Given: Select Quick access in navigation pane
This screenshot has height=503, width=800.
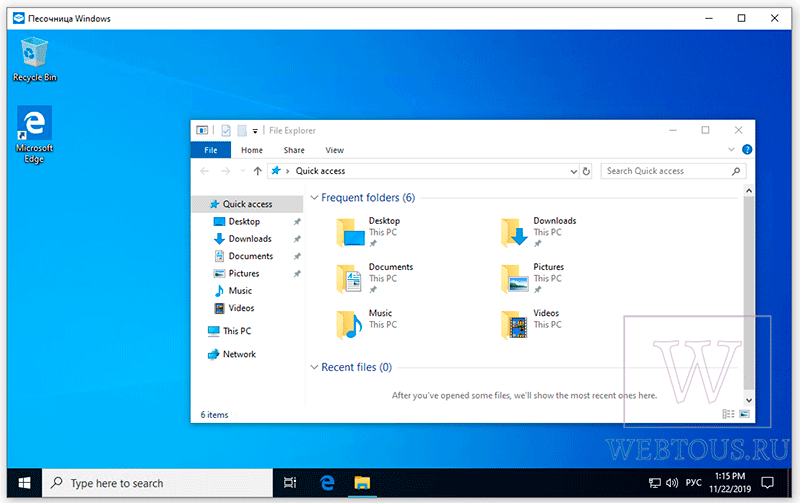Looking at the screenshot, I should coord(247,204).
